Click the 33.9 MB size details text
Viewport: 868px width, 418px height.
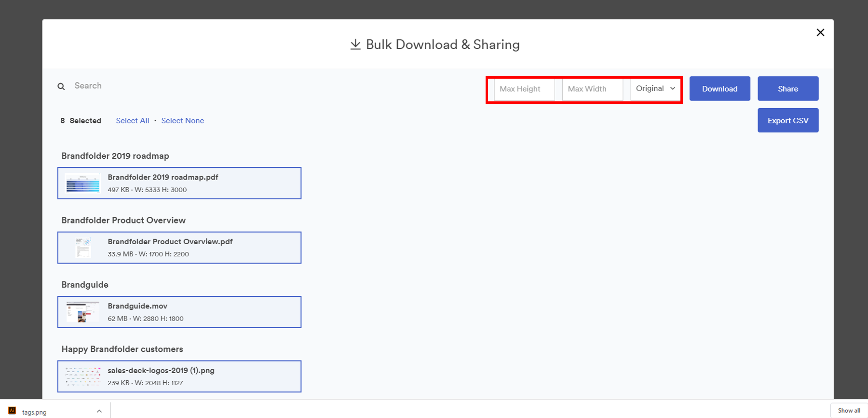point(148,254)
